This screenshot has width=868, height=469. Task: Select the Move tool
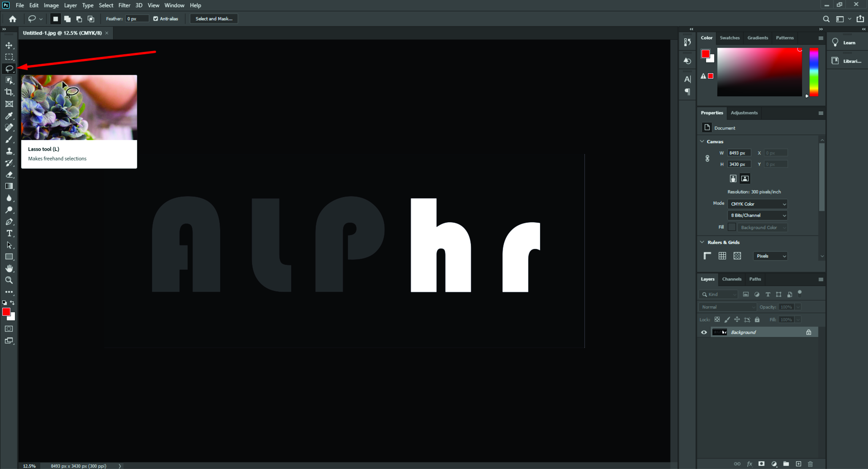(9, 45)
